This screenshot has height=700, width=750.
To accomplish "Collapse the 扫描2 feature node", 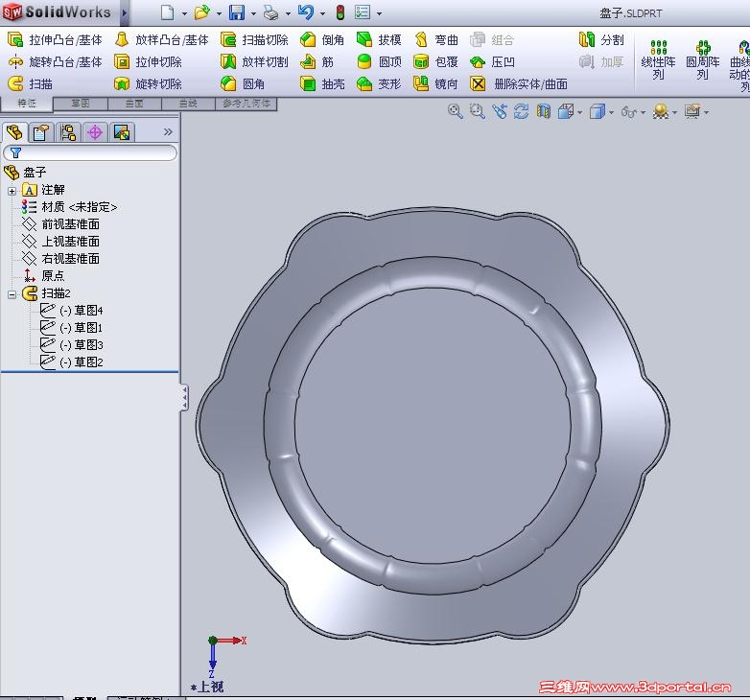I will [12, 294].
